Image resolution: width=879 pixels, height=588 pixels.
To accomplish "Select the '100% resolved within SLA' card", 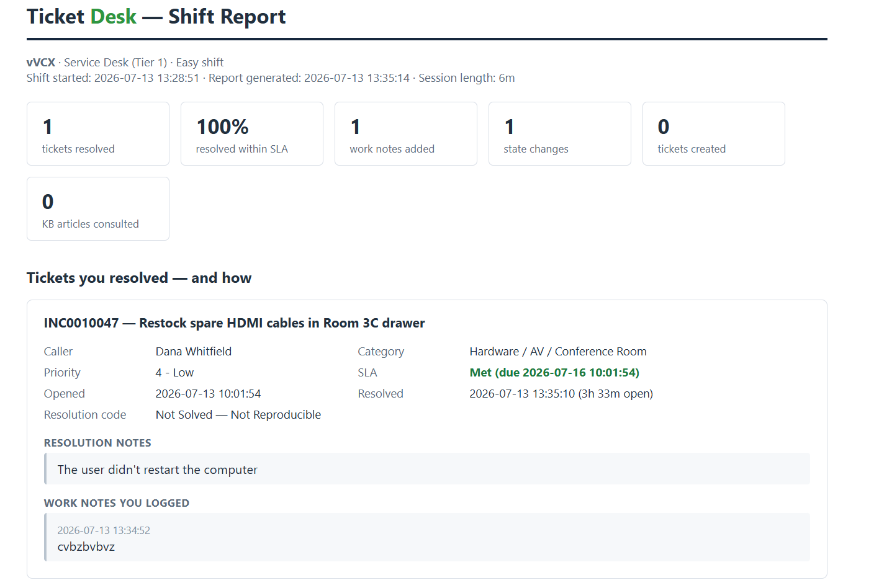I will click(x=252, y=134).
